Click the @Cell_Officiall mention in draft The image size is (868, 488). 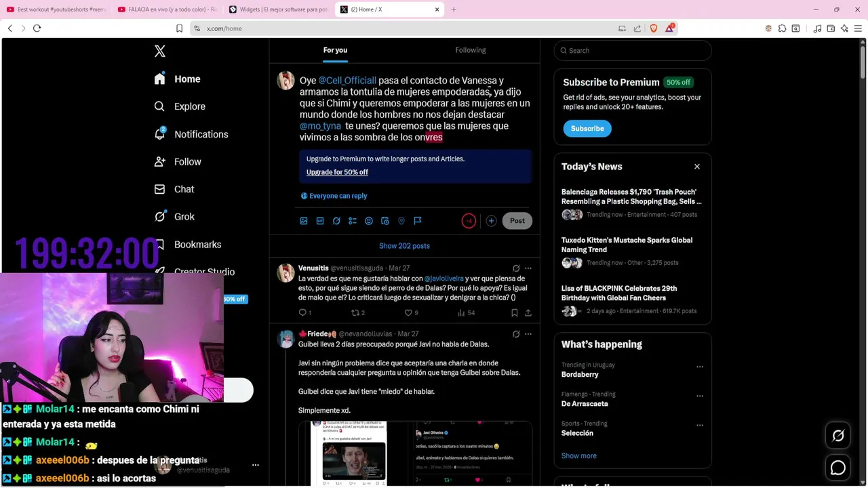347,81
